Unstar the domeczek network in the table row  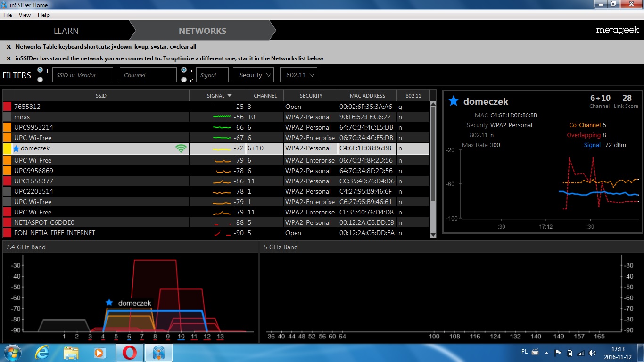pyautogui.click(x=16, y=148)
